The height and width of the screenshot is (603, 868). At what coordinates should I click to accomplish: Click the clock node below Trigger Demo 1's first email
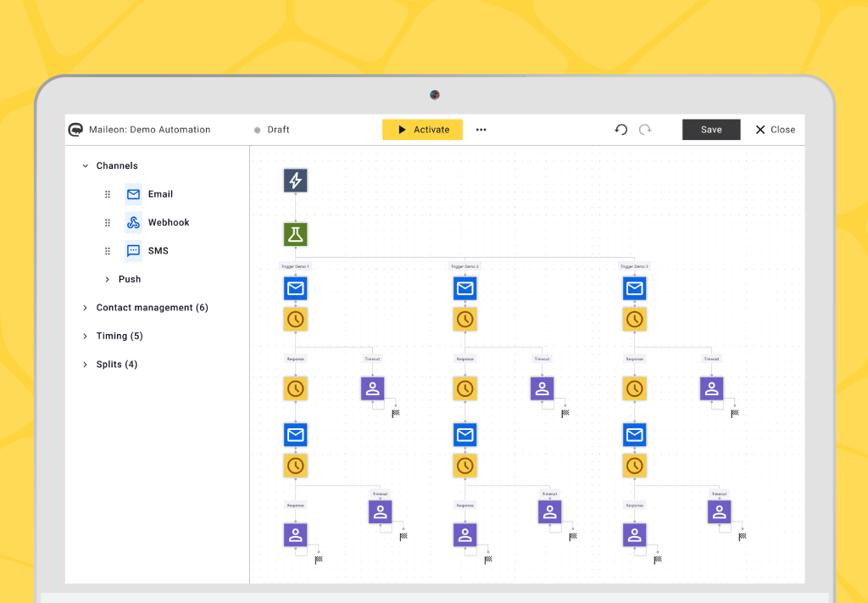click(295, 320)
